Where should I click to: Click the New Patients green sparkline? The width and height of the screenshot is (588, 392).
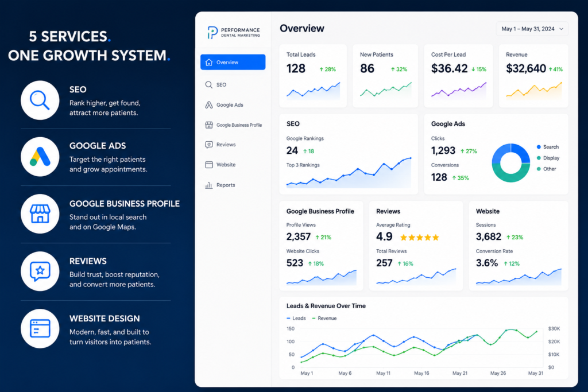pyautogui.click(x=385, y=90)
